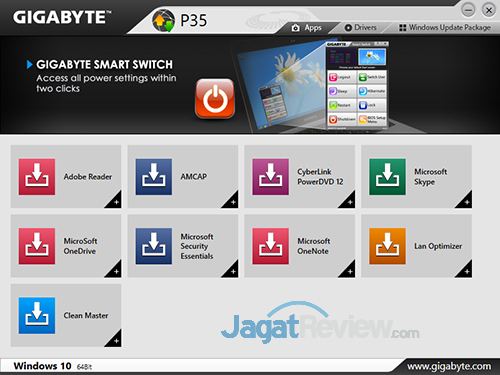Click the Microsoft Security Essentials label

197,246
